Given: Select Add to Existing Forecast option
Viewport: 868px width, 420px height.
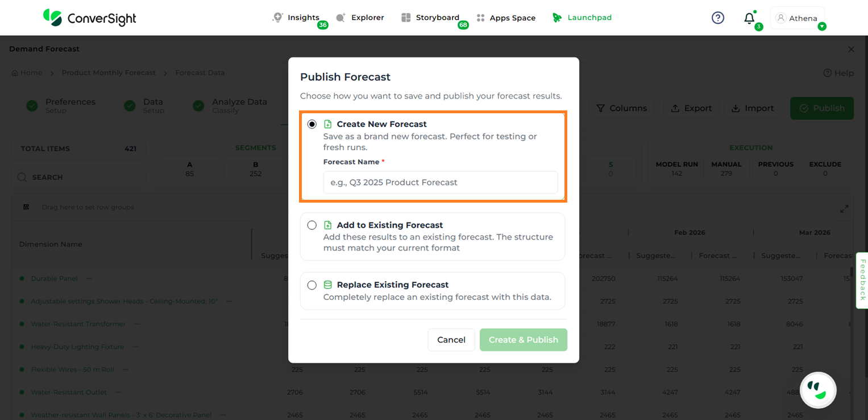Looking at the screenshot, I should tap(312, 225).
